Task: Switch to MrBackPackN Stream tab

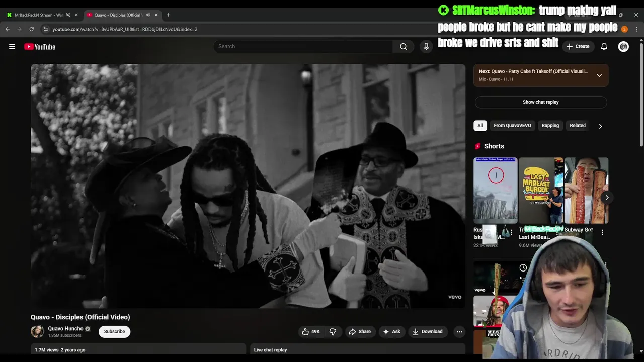Action: pos(38,15)
